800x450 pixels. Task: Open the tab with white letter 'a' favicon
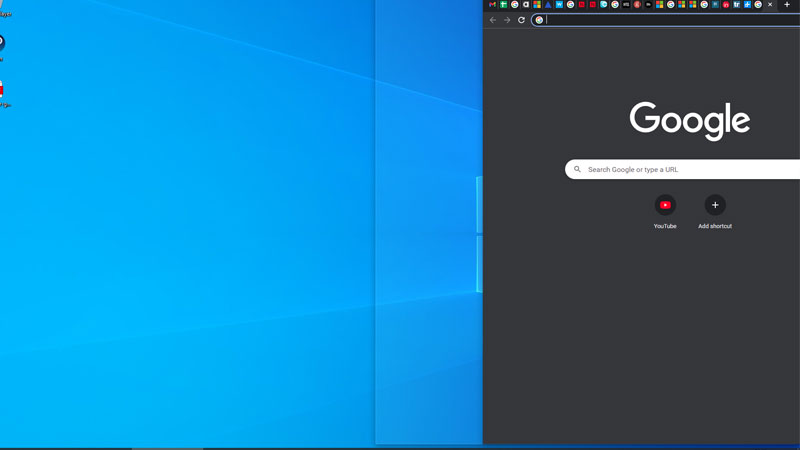526,5
